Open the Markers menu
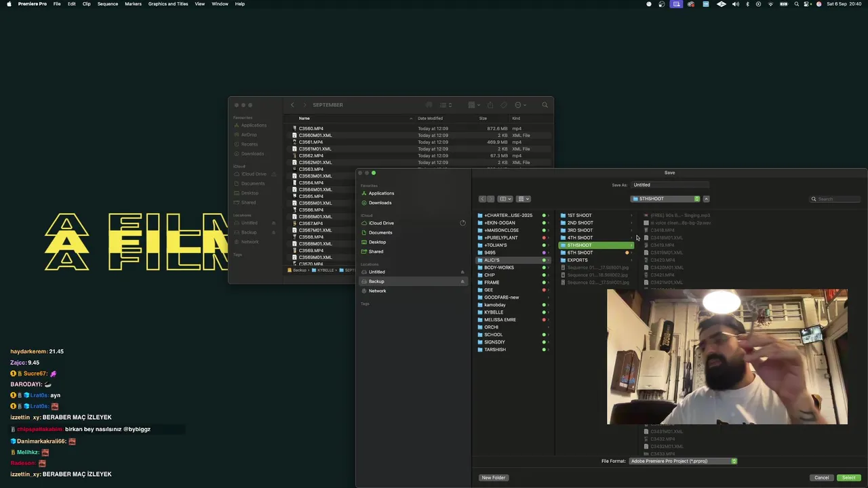Screen dimensions: 868x488 coord(133,4)
